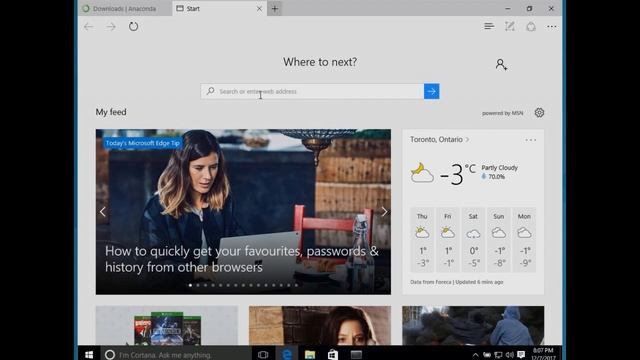Show next slide in feed carousel
This screenshot has width=640, height=360.
(x=384, y=211)
